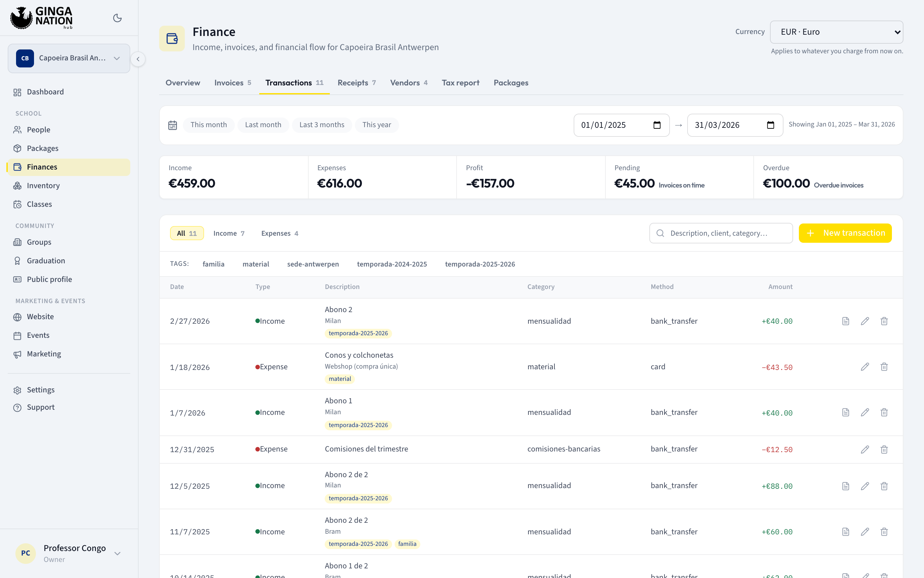Screen dimensions: 924x578
Task: Edit Conos y colchonetas expense
Action: coord(865,367)
